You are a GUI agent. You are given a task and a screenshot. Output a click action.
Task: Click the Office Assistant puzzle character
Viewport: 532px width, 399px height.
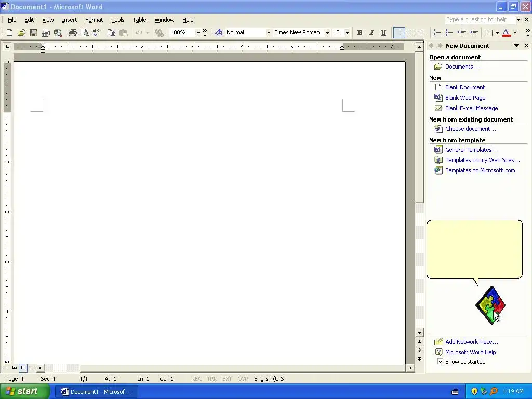pyautogui.click(x=490, y=305)
